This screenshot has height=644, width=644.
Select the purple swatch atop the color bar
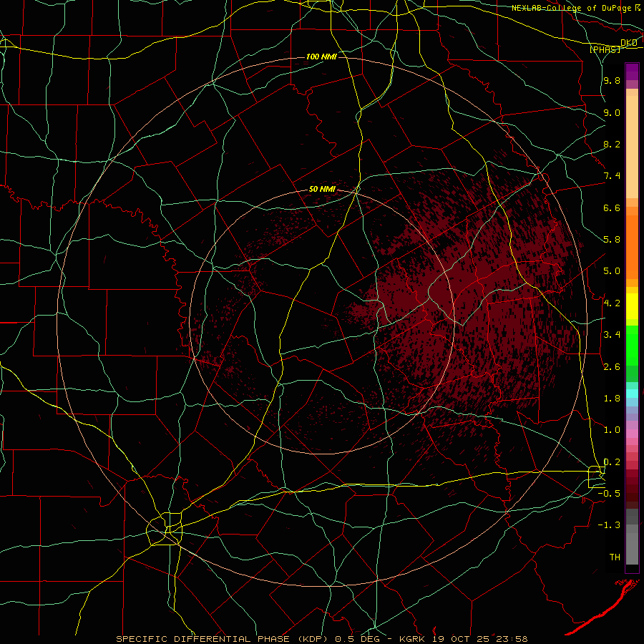click(x=632, y=72)
